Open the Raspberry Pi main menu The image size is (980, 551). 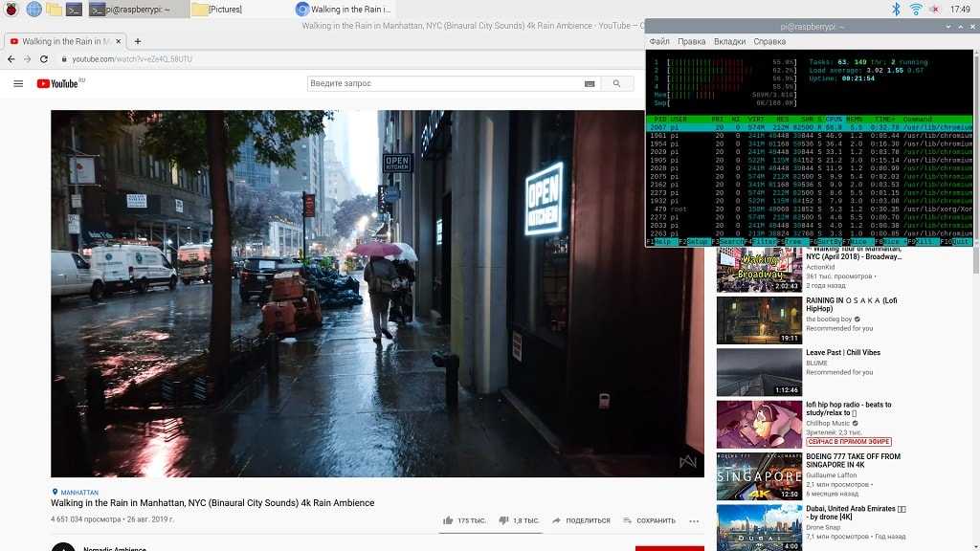click(11, 9)
